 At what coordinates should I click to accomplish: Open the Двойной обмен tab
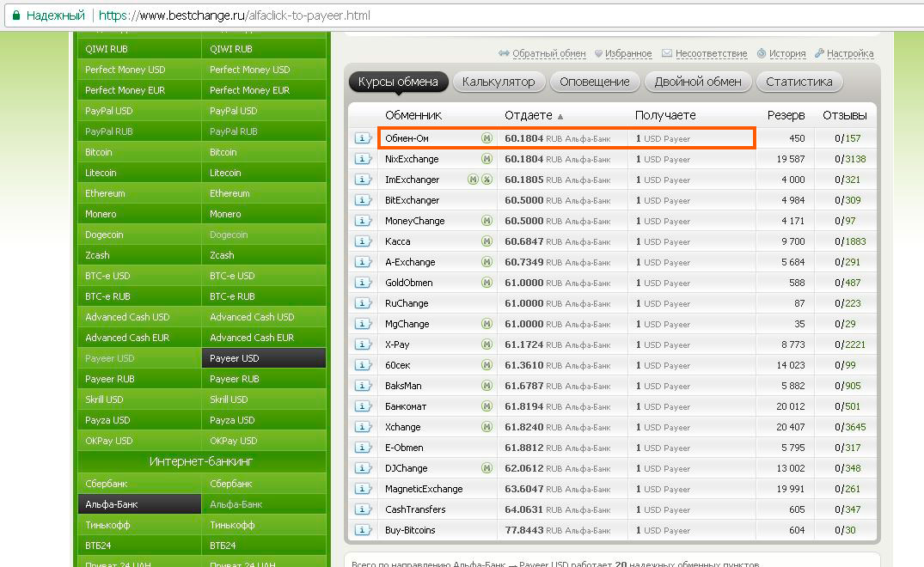click(697, 82)
